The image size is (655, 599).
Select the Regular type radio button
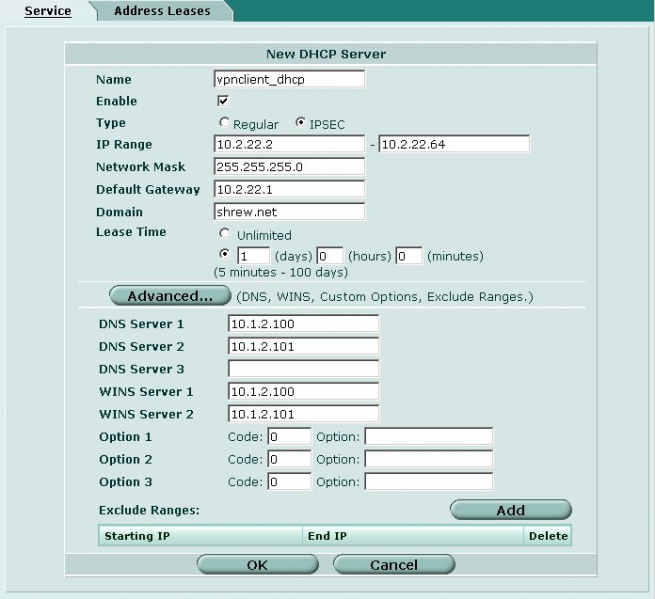point(224,122)
